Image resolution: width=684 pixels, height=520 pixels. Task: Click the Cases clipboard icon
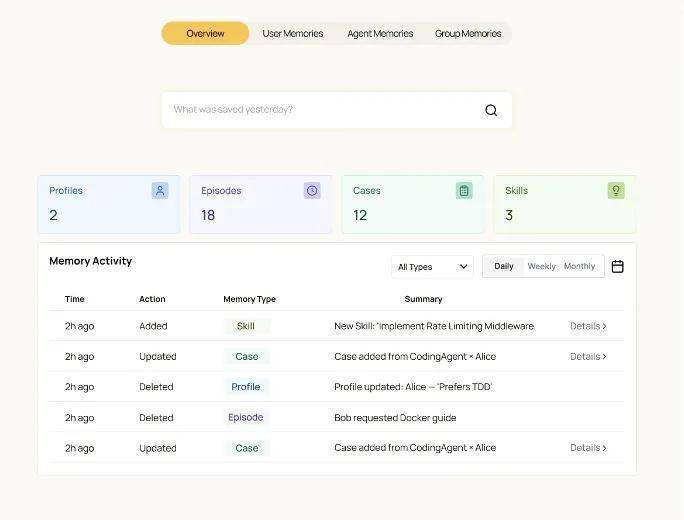point(464,190)
